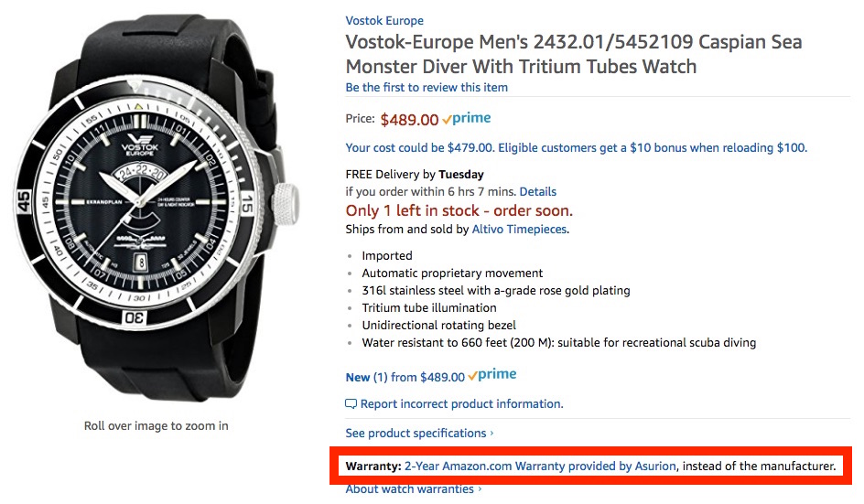The image size is (864, 504).
Task: Click the About watch warranties link
Action: click(409, 489)
